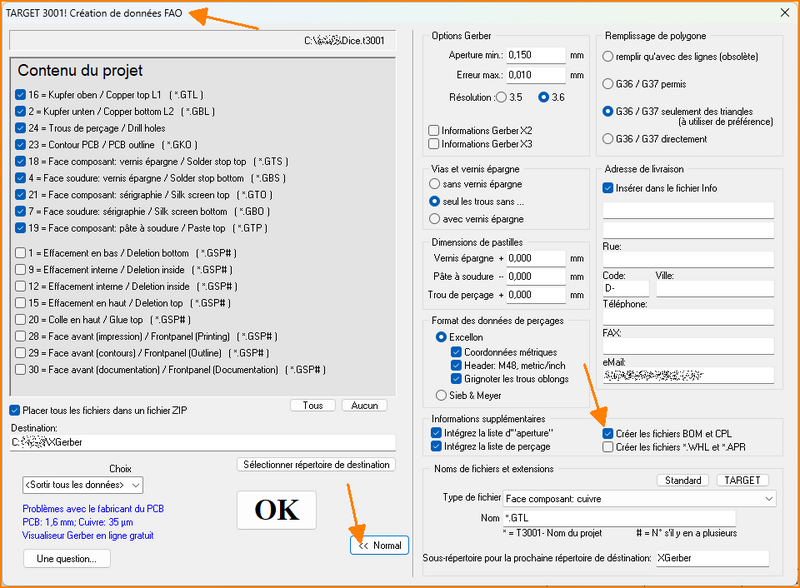Toggle "Insérer dans le fichier Info"
Viewport: 800px width, 588px height.
click(610, 189)
